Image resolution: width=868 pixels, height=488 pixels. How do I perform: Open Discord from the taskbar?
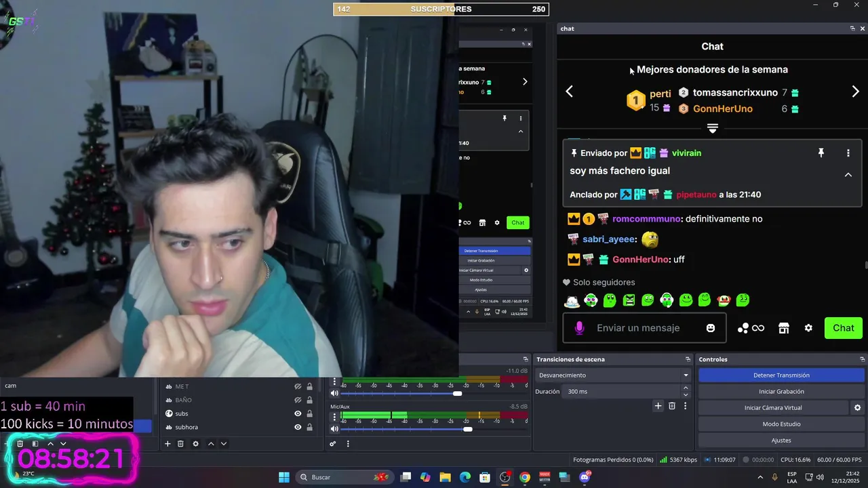(x=585, y=477)
